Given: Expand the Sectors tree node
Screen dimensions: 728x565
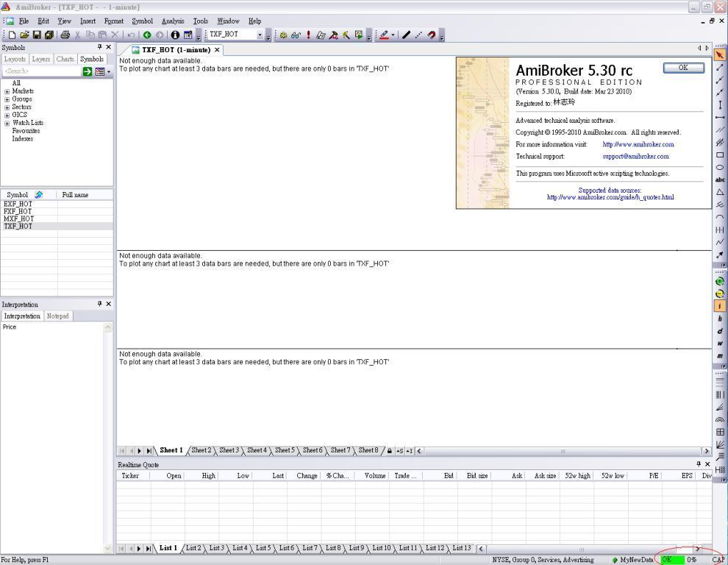Looking at the screenshot, I should (7, 107).
